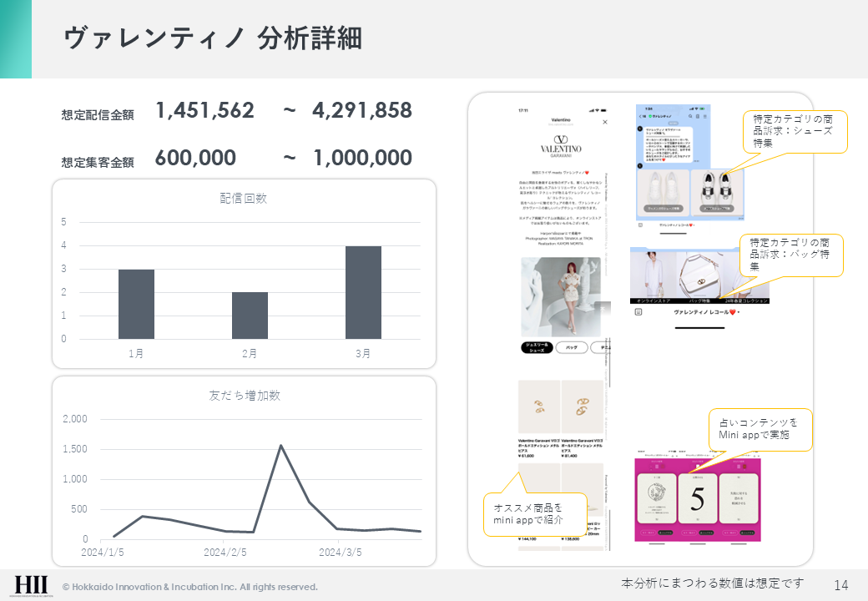
Task: Select the 3月 bar in 配信回数 chart
Action: tap(363, 292)
